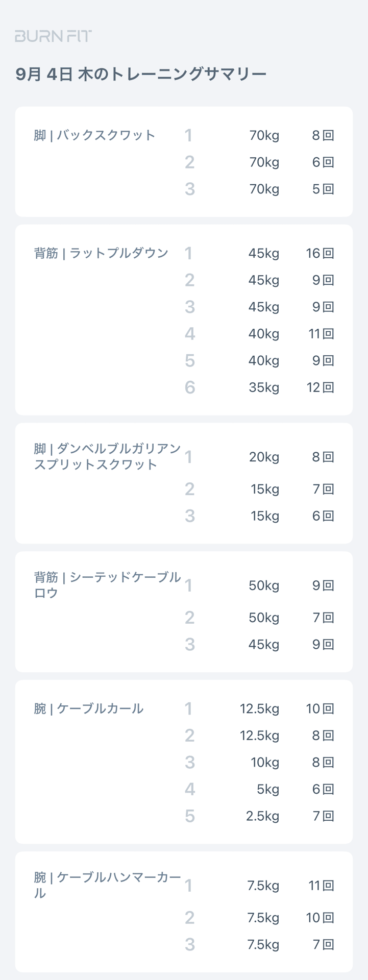Open the ケーブルカール exercise title
Viewport: 368px width, 980px height.
pos(89,708)
